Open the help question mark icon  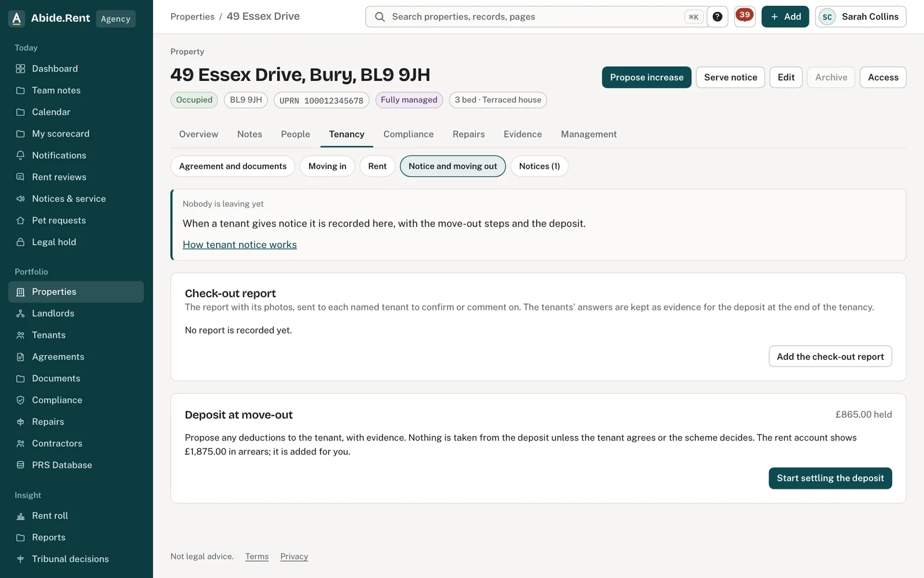pyautogui.click(x=717, y=17)
